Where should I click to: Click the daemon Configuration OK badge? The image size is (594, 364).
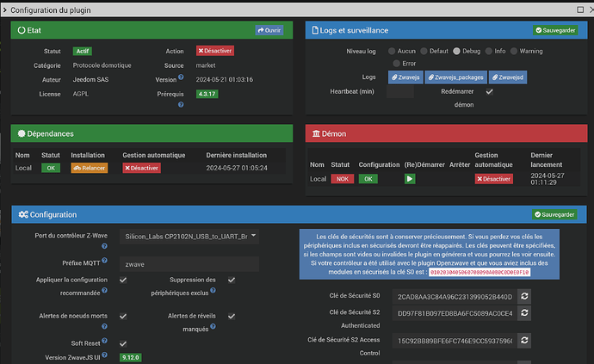(x=368, y=179)
